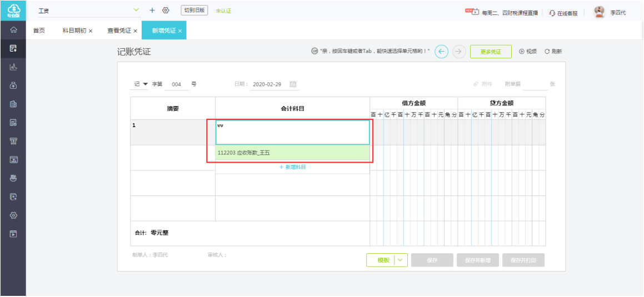This screenshot has height=297, width=644.
Task: Open the home icon in the sidebar
Action: click(x=13, y=30)
